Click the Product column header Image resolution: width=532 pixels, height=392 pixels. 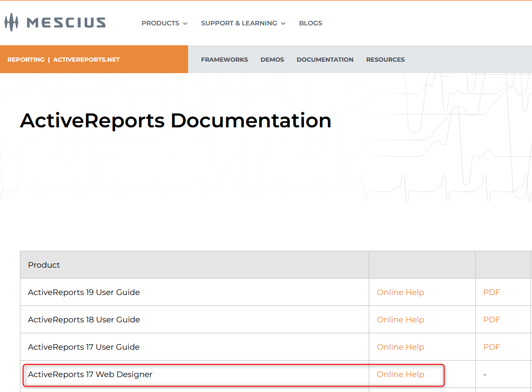(x=44, y=265)
